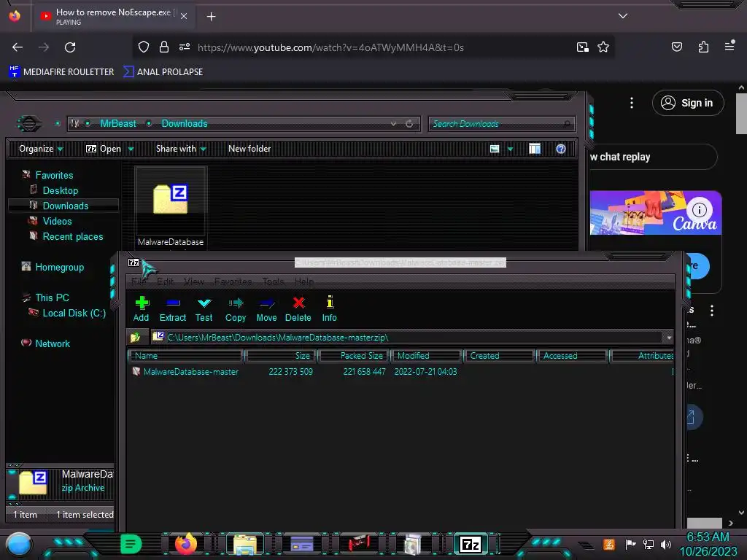This screenshot has height=560, width=747.
Task: Open the View menu in 7-Zip
Action: (194, 281)
